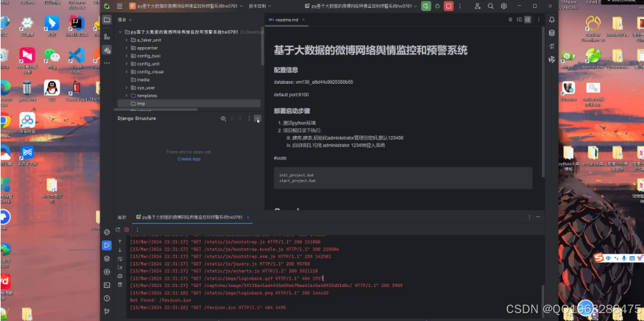Screen dimensions: 644x321
Task: Open the Python Console icon in the left sidebar
Action: 106,232
